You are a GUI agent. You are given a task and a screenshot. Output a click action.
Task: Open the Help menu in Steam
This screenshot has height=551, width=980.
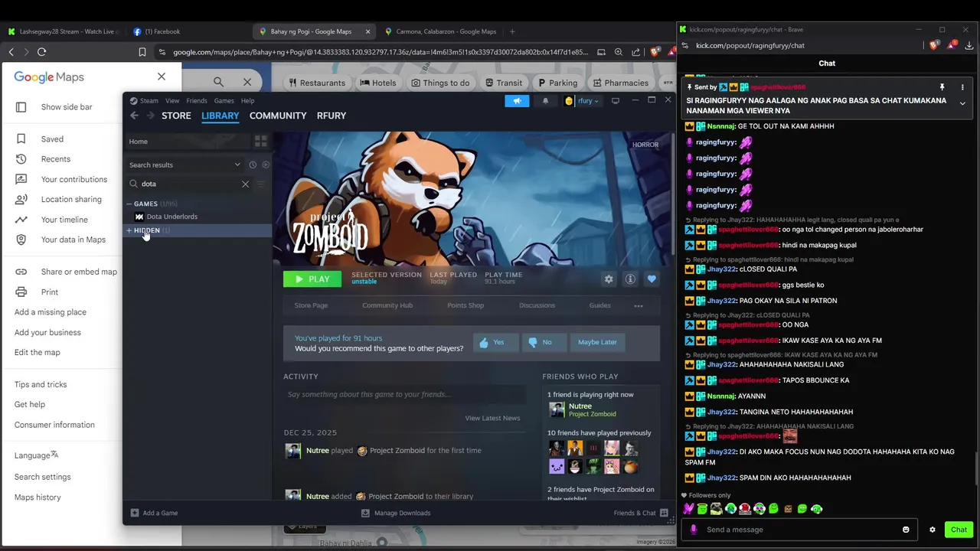tap(247, 100)
